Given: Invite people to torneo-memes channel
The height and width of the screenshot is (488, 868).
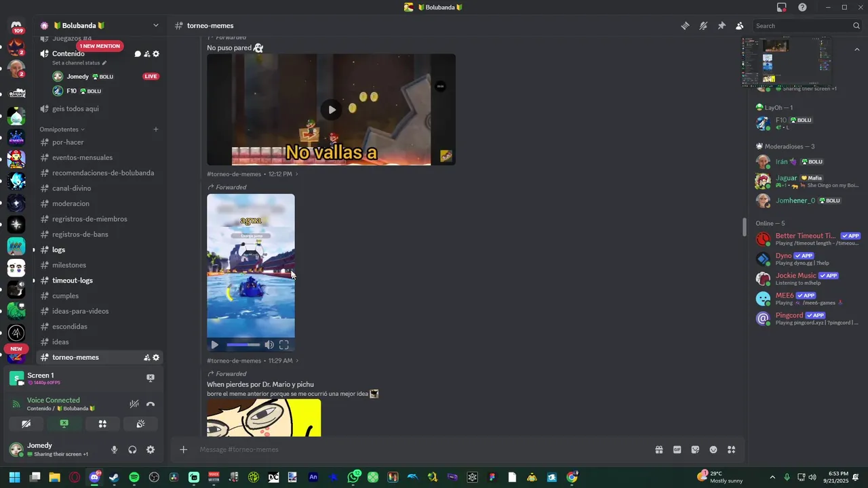Looking at the screenshot, I should pyautogui.click(x=146, y=357).
